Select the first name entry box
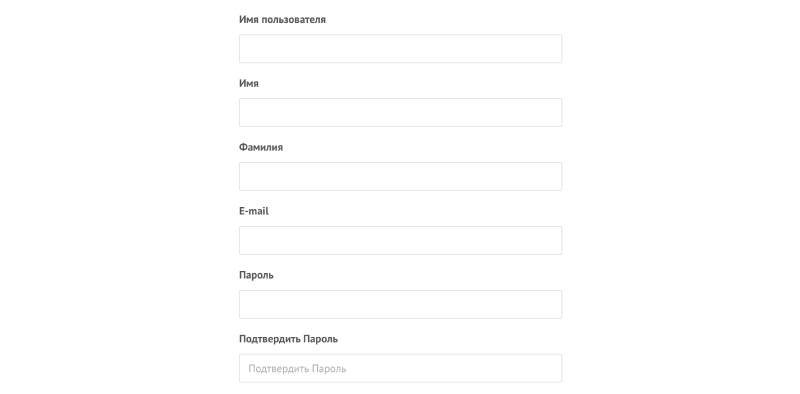 click(x=401, y=113)
